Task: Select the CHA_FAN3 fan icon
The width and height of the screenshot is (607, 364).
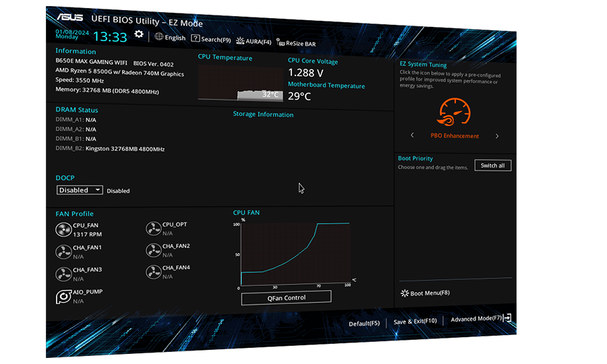Action: click(63, 274)
